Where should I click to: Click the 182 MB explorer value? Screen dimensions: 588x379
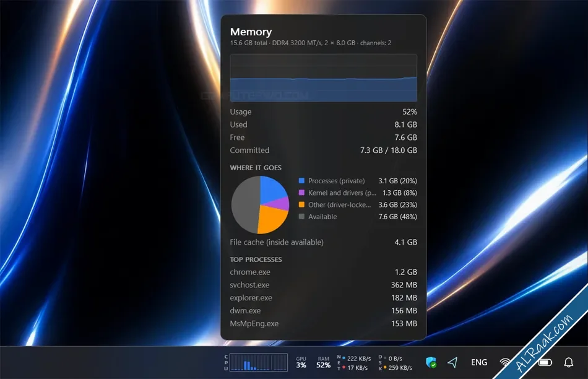pyautogui.click(x=404, y=298)
